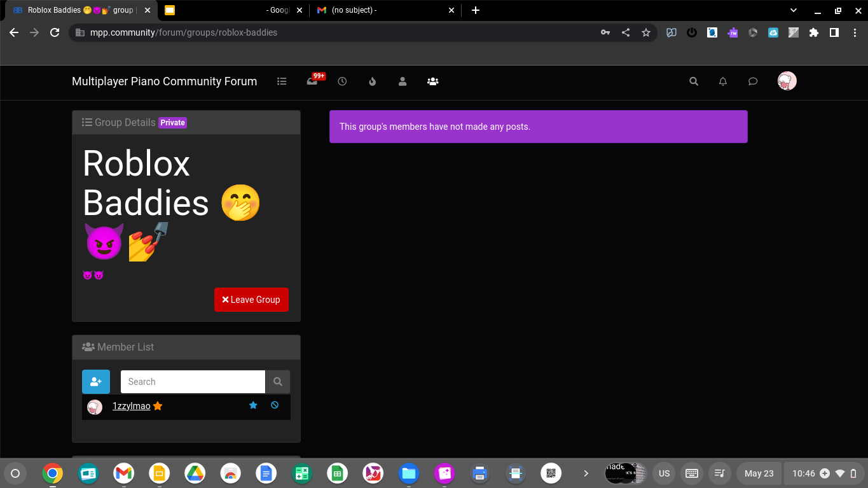Click the forum search magnifier icon
Image resolution: width=868 pixels, height=488 pixels.
[x=694, y=81]
